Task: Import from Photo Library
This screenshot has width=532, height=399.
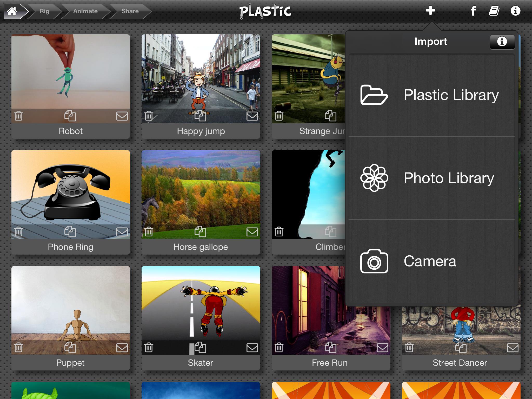Action: click(x=431, y=178)
